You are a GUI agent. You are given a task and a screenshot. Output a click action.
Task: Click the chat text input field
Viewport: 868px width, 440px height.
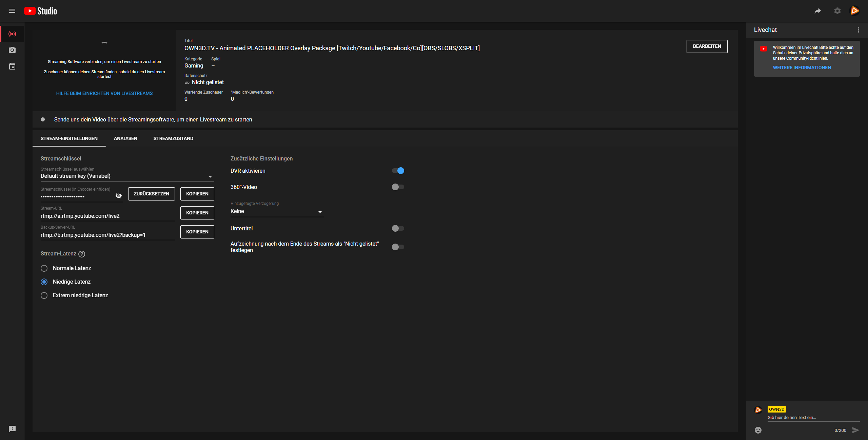click(812, 418)
